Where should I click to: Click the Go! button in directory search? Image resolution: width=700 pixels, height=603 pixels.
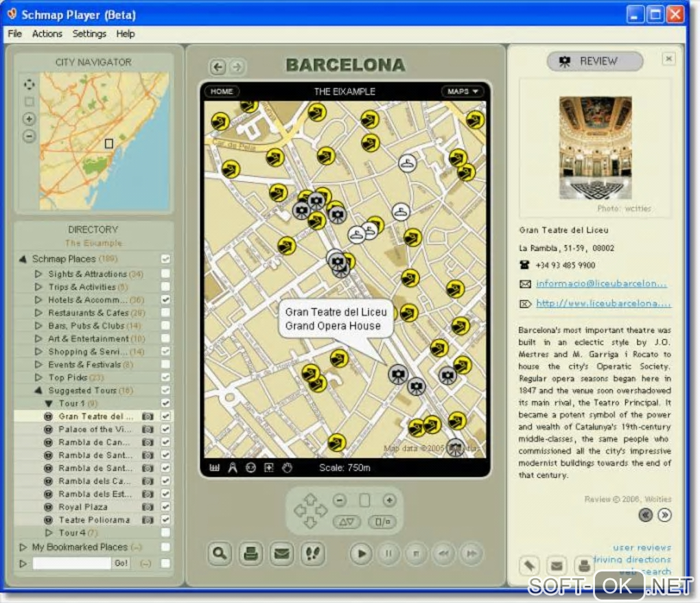121,563
